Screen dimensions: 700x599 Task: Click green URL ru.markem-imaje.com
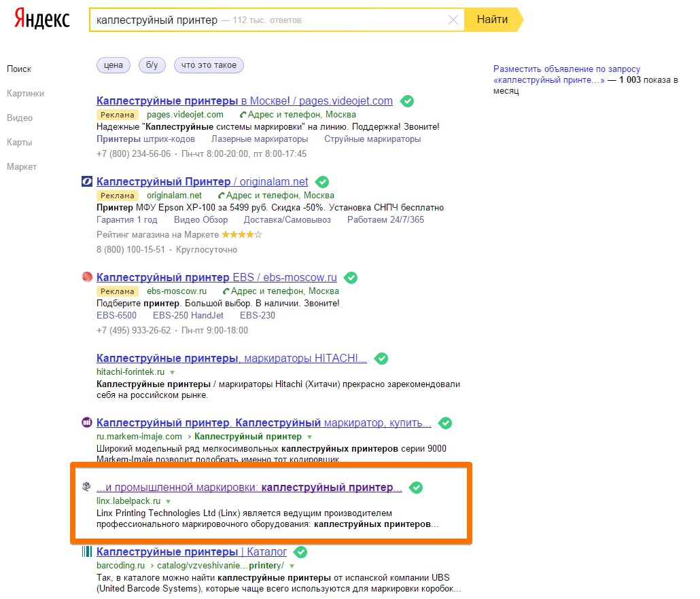[139, 437]
